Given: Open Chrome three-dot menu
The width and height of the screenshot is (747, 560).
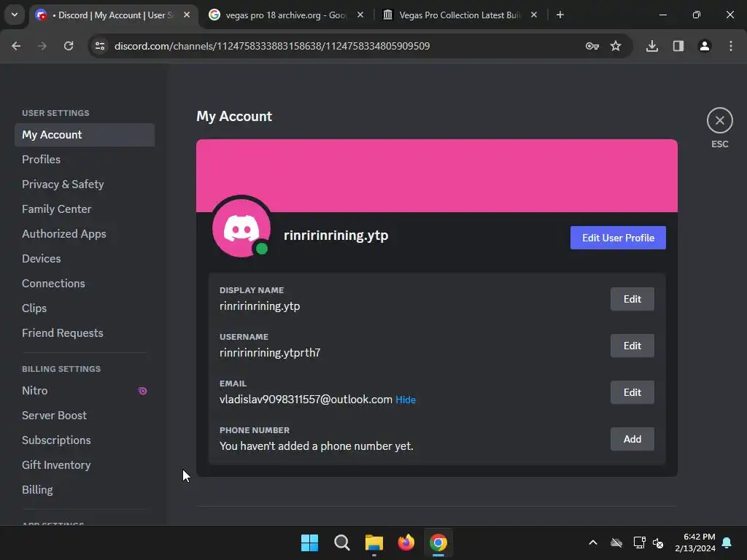Looking at the screenshot, I should coord(731,46).
